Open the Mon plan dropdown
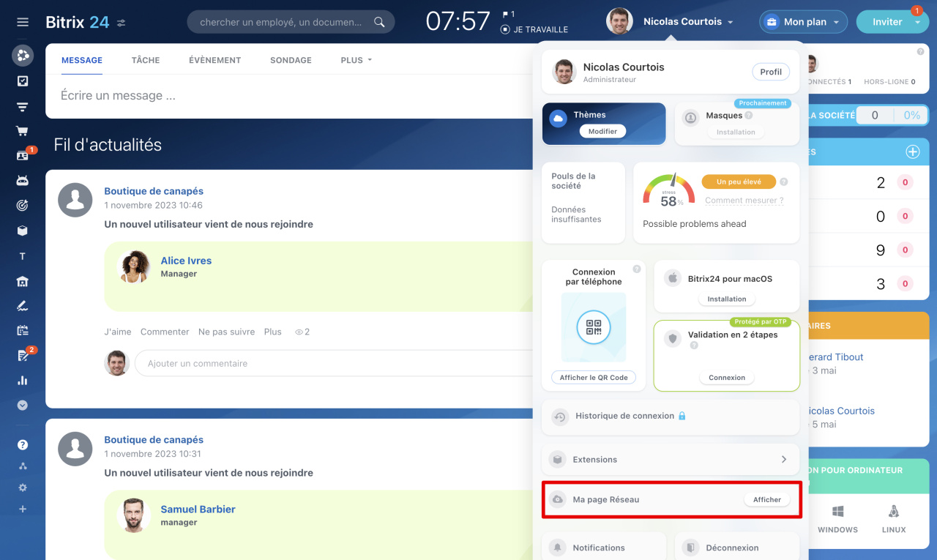The width and height of the screenshot is (937, 560). (803, 22)
